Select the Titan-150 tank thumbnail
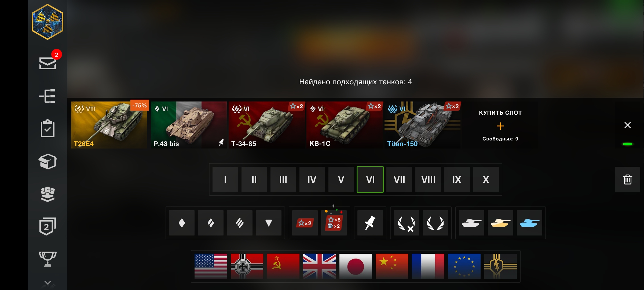Viewport: 644px width, 290px height. 422,125
